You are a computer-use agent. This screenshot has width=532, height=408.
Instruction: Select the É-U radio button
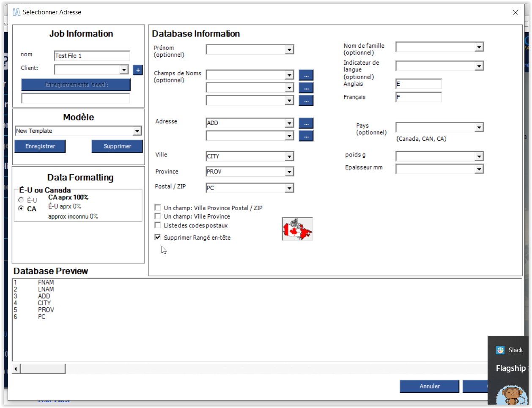point(21,200)
